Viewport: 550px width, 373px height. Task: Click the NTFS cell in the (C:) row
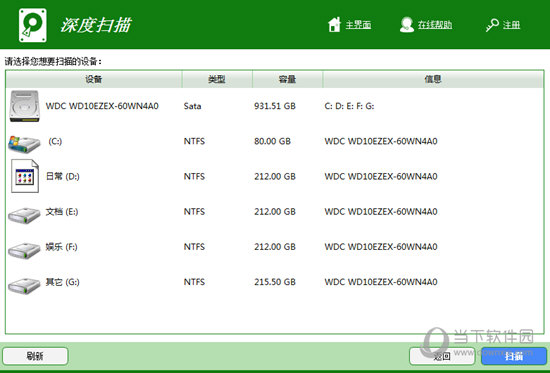[x=194, y=141]
